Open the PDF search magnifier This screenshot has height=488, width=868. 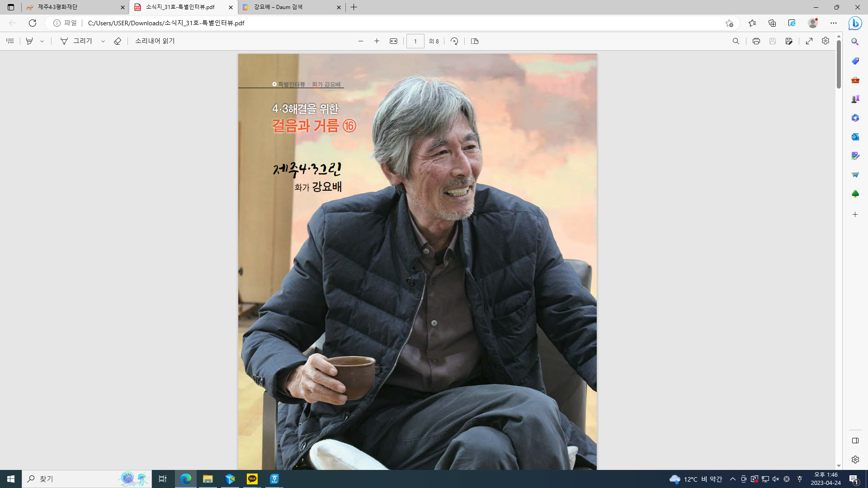point(736,41)
